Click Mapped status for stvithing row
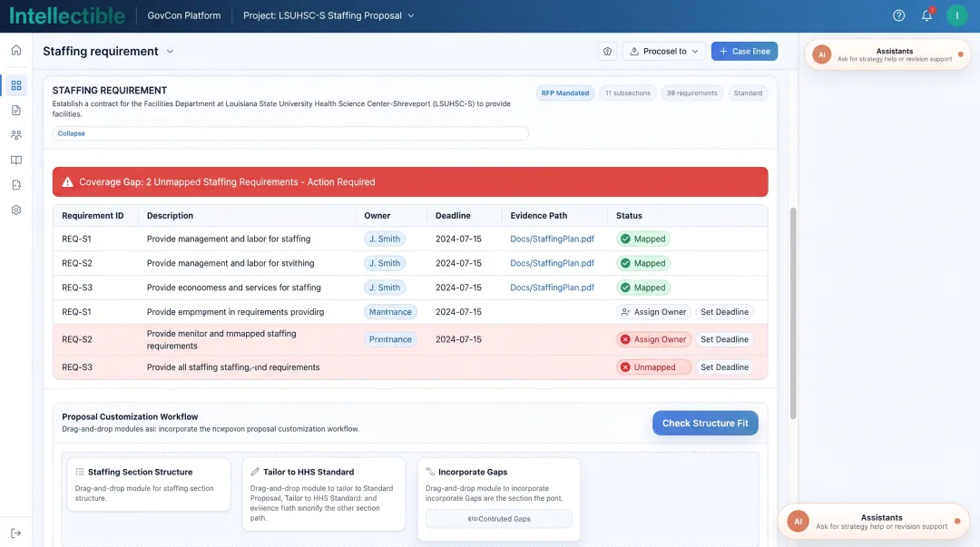 (643, 263)
